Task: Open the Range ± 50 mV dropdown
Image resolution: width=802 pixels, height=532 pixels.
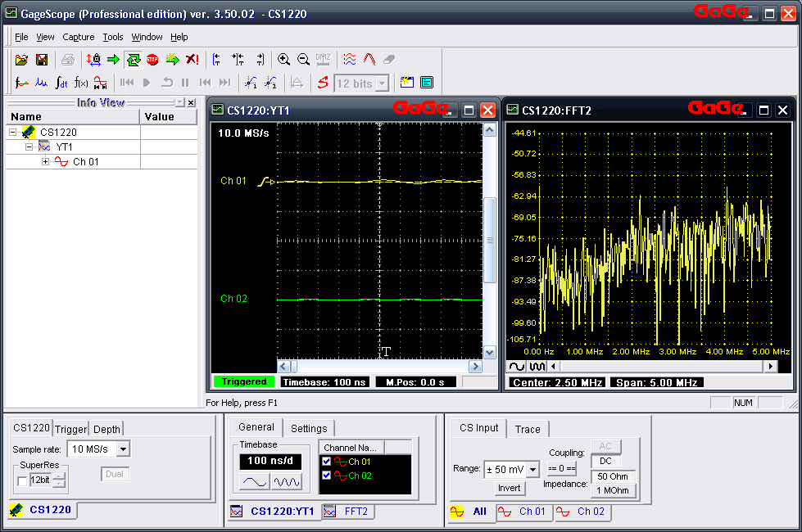Action: point(532,470)
